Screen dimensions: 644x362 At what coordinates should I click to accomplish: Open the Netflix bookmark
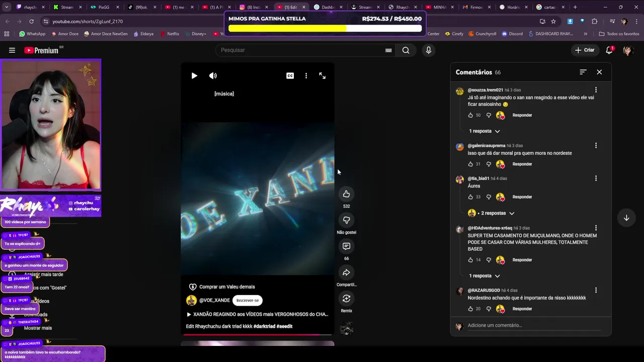click(x=170, y=34)
